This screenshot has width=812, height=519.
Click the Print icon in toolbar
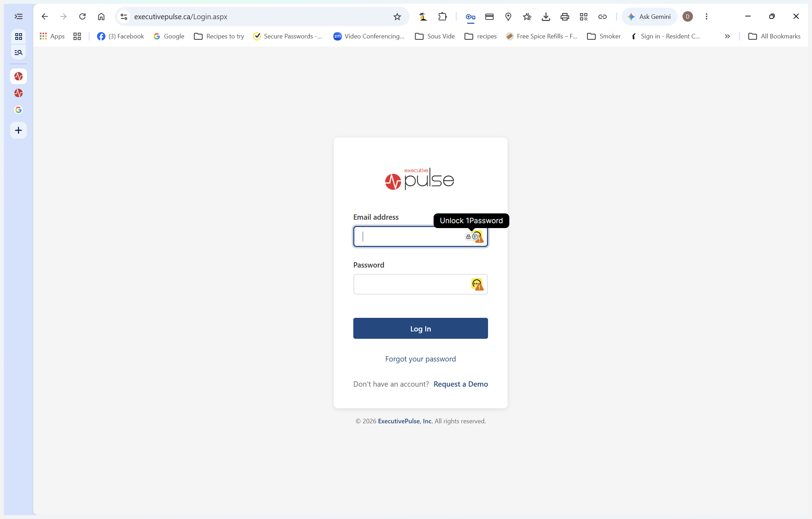click(x=565, y=16)
